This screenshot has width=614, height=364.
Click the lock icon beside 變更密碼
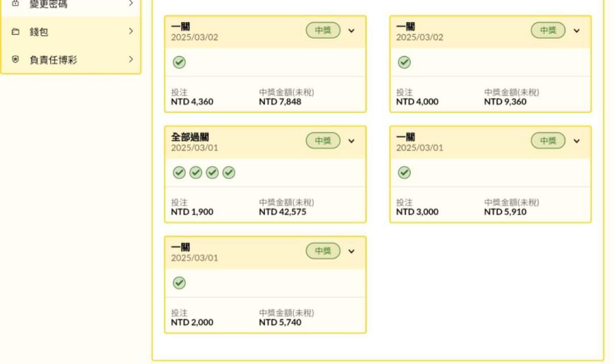pyautogui.click(x=15, y=4)
